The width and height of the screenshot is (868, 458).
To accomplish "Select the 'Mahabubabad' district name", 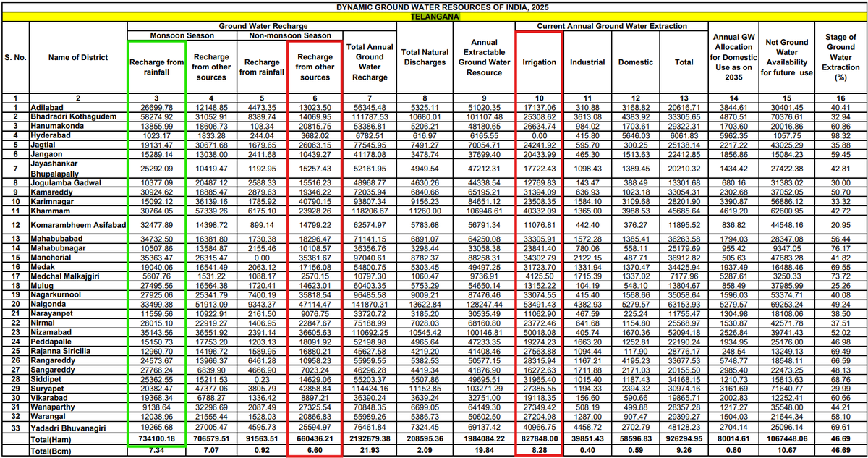I will click(x=56, y=238).
